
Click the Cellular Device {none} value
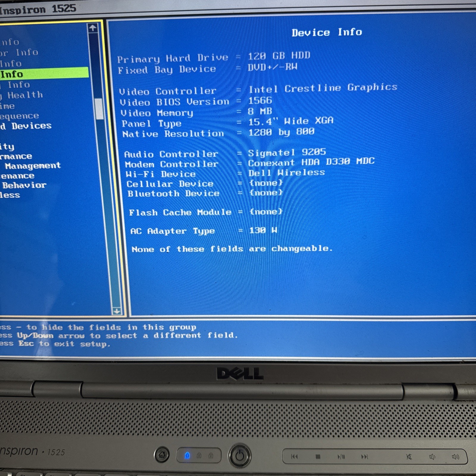pyautogui.click(x=266, y=183)
